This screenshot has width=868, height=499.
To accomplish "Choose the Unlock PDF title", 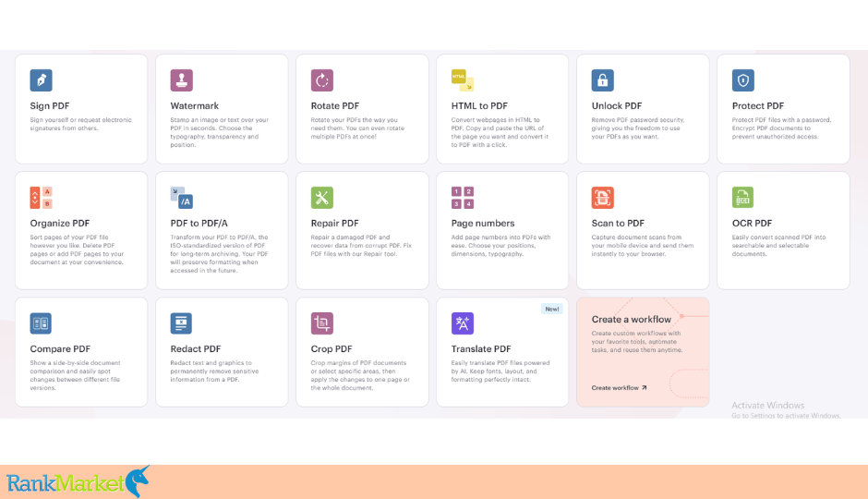I will coord(617,105).
